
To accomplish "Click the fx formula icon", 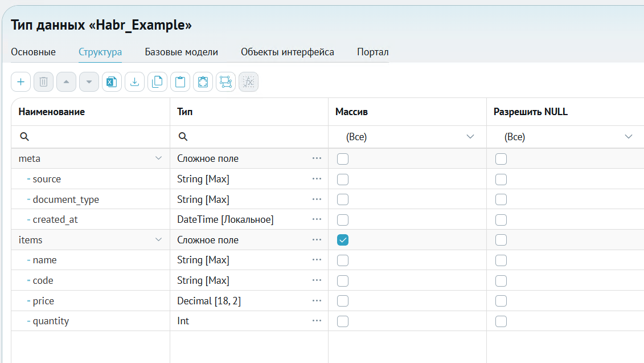I will [248, 82].
